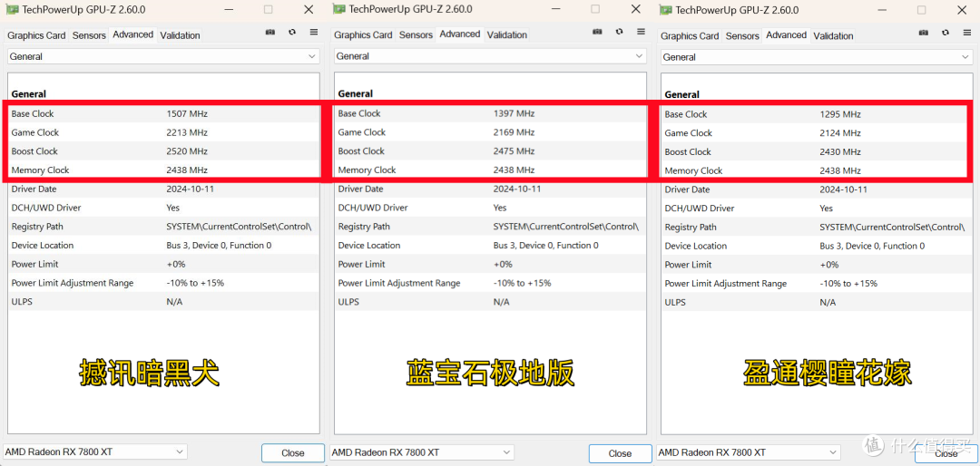Switch to Graphics Card tab in middle window
The image size is (980, 466).
[363, 35]
